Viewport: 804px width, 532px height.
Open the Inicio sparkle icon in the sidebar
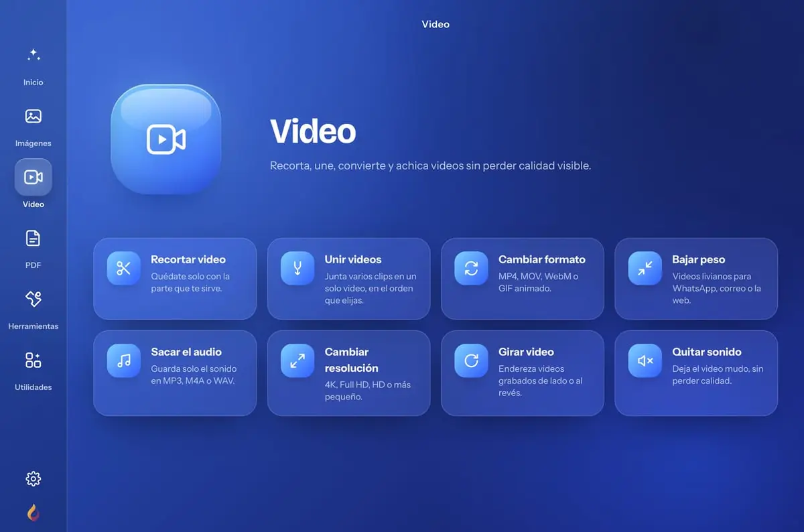33,56
